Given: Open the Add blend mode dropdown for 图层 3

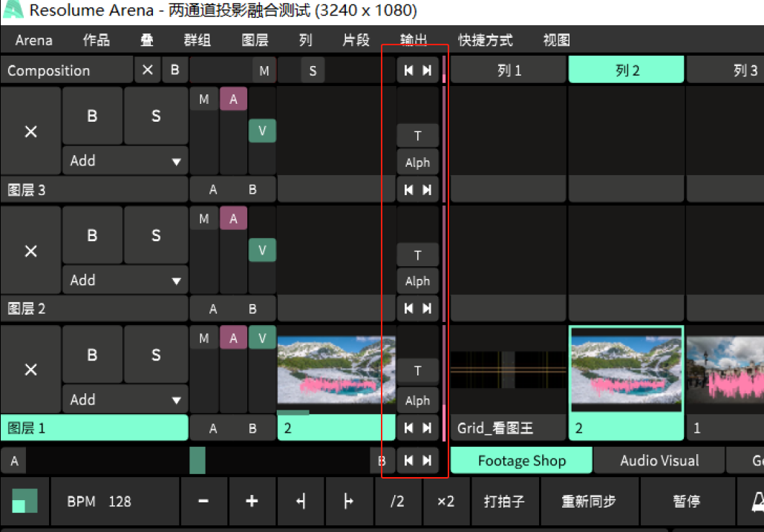Looking at the screenshot, I should 125,161.
